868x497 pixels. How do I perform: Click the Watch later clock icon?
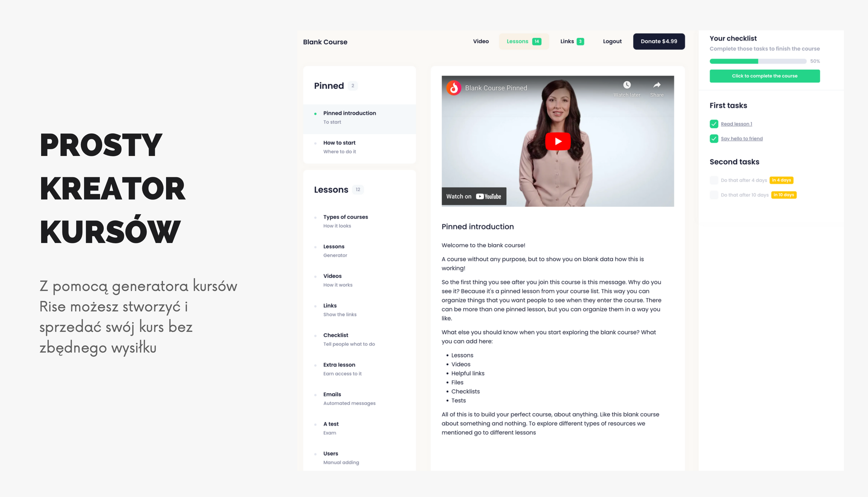627,85
